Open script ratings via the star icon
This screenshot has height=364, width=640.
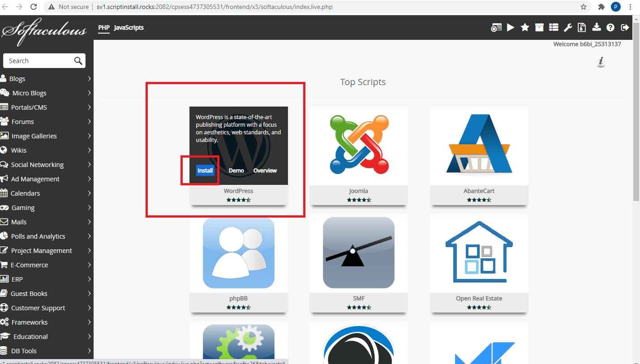[525, 27]
